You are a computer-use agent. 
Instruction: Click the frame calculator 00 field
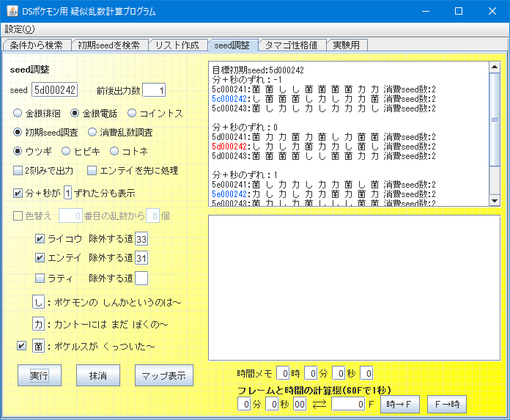300,405
